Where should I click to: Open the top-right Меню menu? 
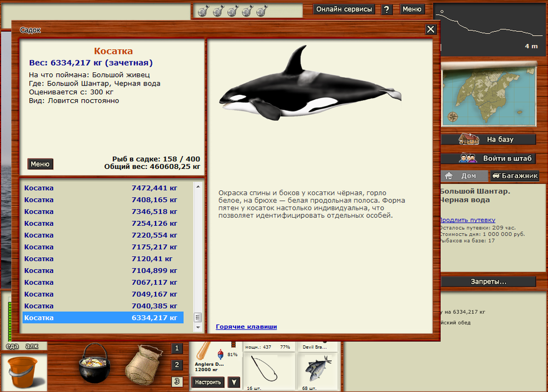coord(412,9)
